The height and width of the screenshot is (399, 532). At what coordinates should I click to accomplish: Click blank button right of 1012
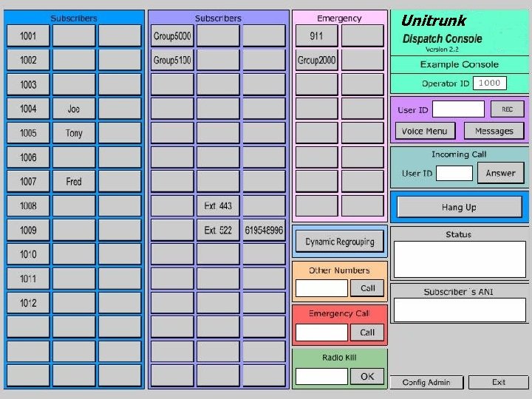point(74,303)
